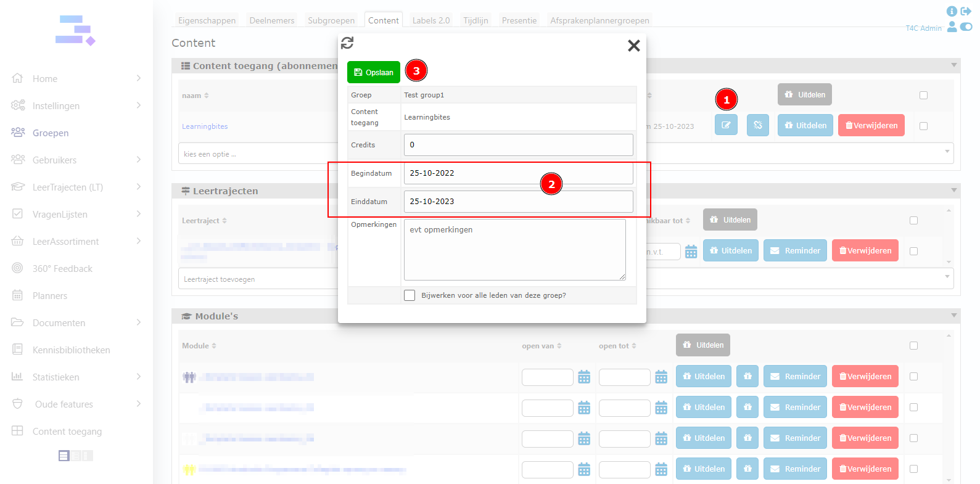
Task: Open the Tijdlijn tab
Action: [x=476, y=20]
